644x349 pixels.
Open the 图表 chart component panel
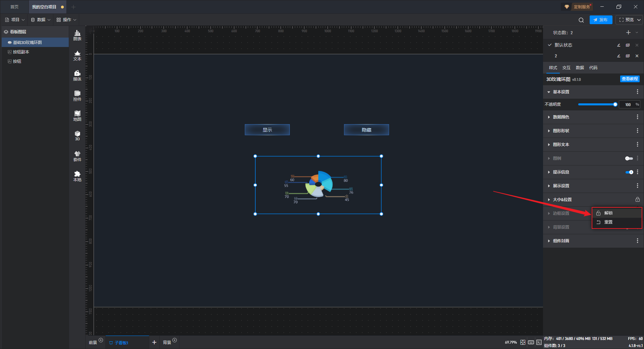point(77,35)
